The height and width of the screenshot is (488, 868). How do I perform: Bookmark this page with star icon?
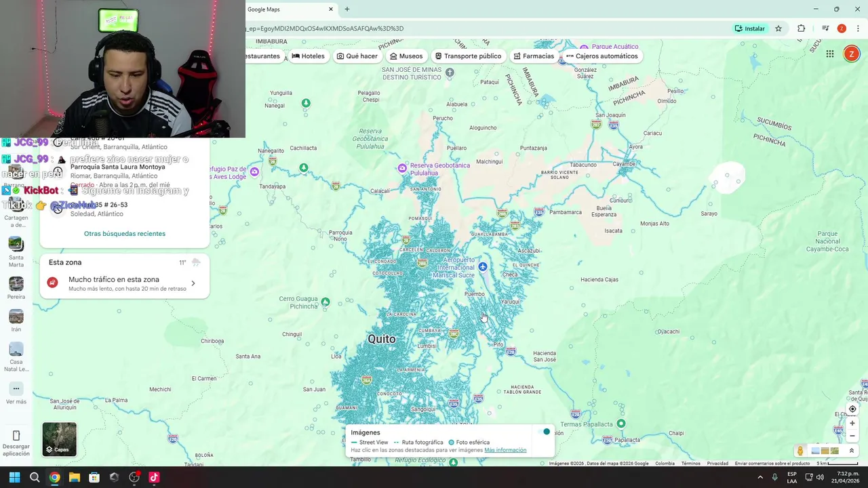[778, 28]
